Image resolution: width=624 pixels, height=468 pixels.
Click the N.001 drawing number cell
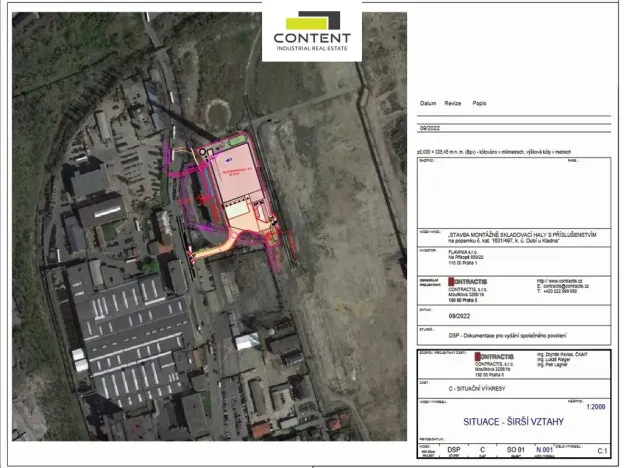pyautogui.click(x=544, y=451)
